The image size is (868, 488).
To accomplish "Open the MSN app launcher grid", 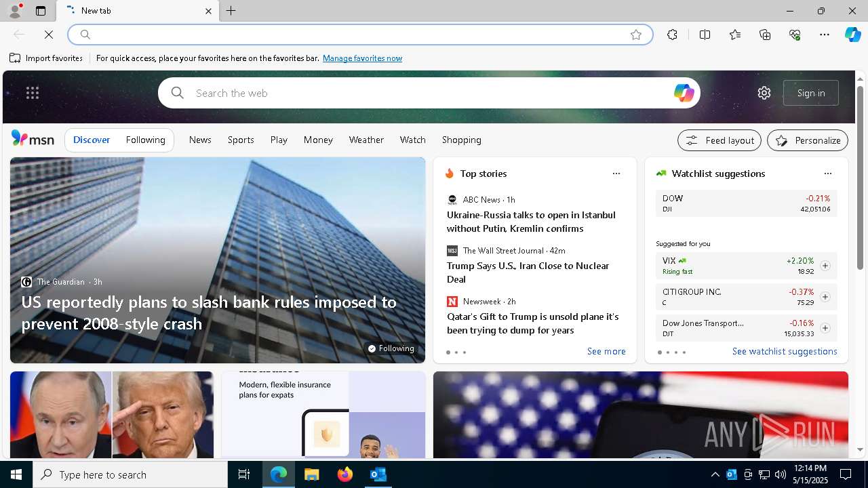I will pyautogui.click(x=32, y=93).
